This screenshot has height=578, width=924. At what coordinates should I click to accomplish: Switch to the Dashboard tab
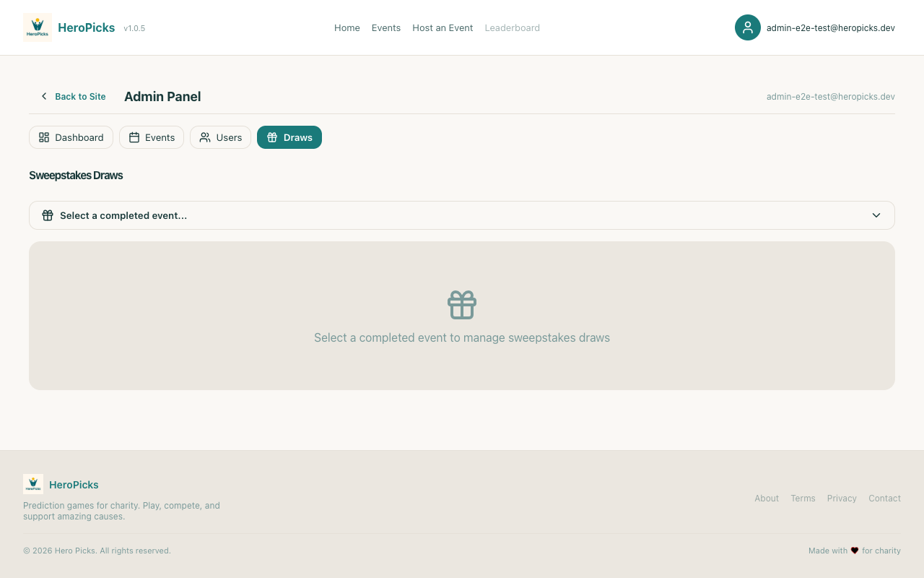tap(71, 137)
